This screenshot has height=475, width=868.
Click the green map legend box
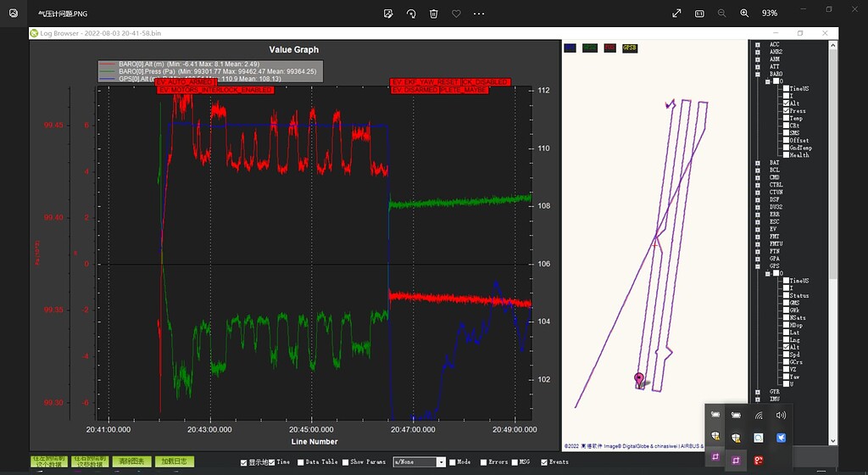click(x=590, y=48)
